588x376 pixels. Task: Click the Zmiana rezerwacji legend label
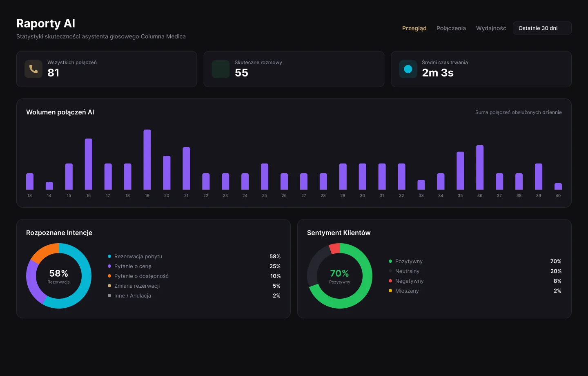click(137, 286)
